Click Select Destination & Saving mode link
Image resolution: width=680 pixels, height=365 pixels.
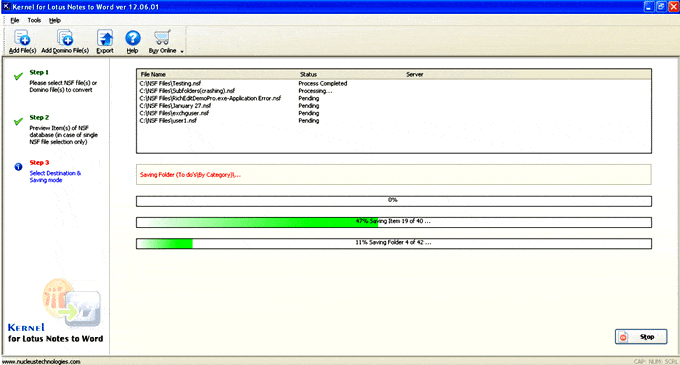click(55, 176)
